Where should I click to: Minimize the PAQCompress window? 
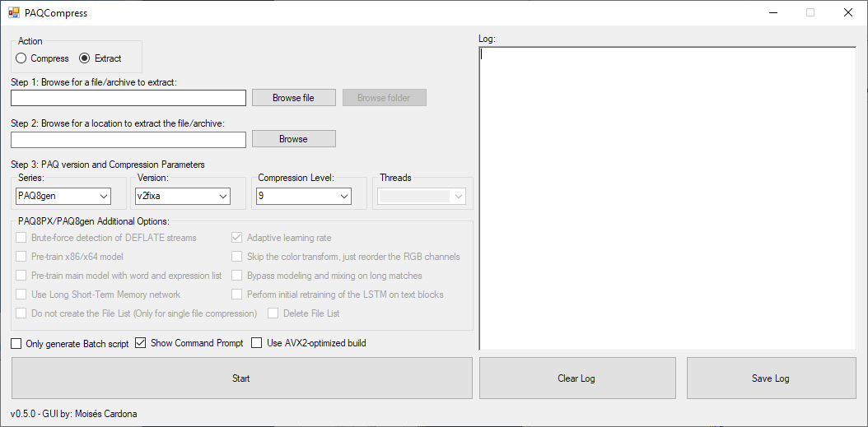click(x=773, y=13)
